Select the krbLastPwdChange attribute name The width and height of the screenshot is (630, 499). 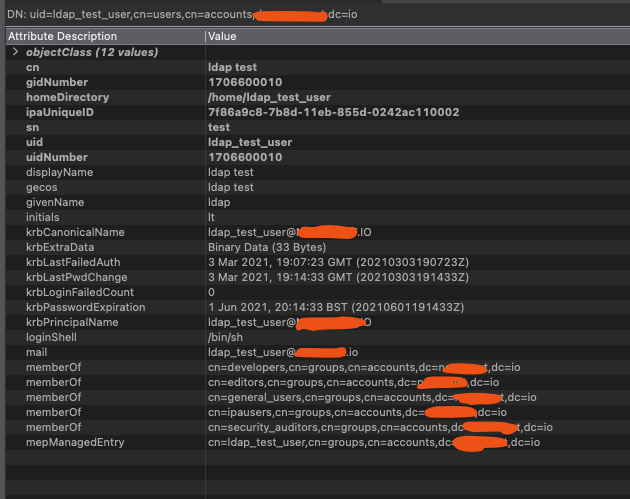pyautogui.click(x=77, y=277)
